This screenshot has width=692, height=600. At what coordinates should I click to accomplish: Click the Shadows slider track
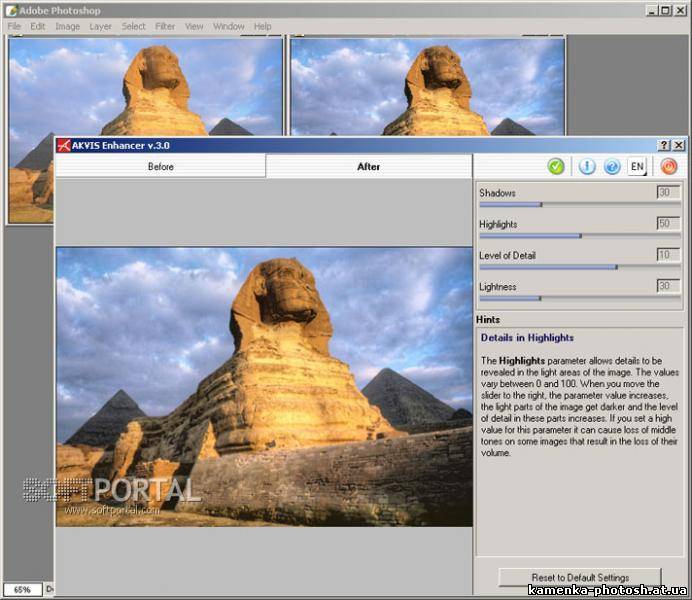click(580, 205)
